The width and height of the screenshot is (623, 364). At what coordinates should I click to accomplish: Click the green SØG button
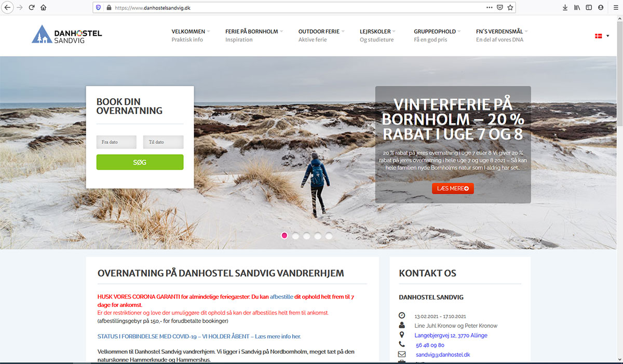coord(140,162)
